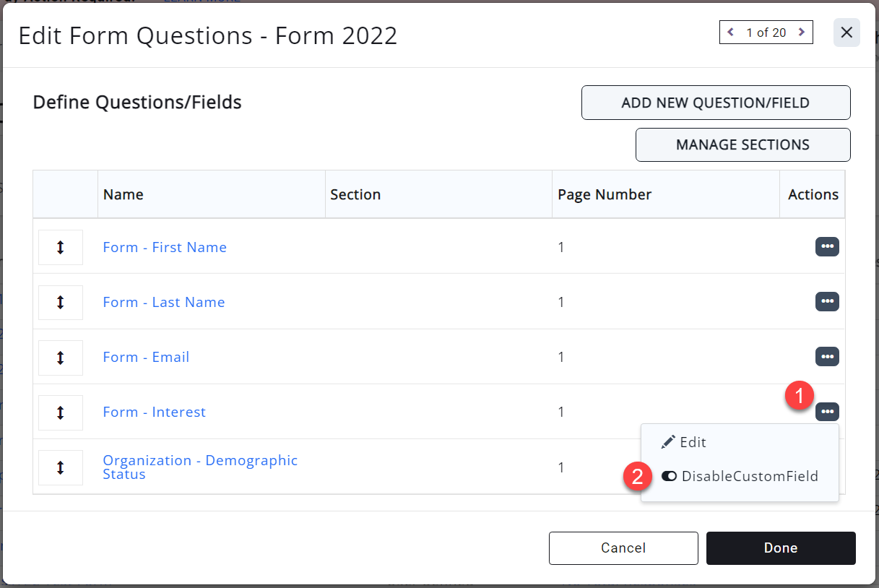Click drag handle for Form - First Name
Screen dimensions: 879x588
coord(61,247)
